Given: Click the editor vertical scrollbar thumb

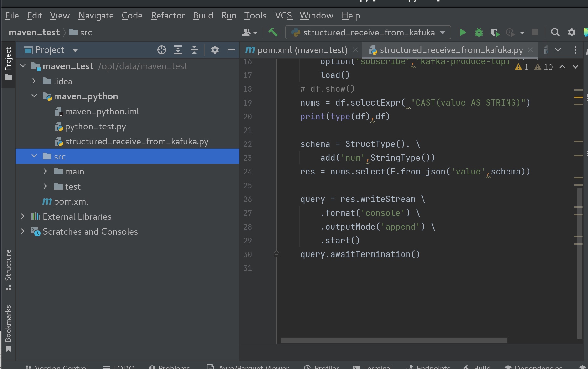Looking at the screenshot, I should pos(580,263).
